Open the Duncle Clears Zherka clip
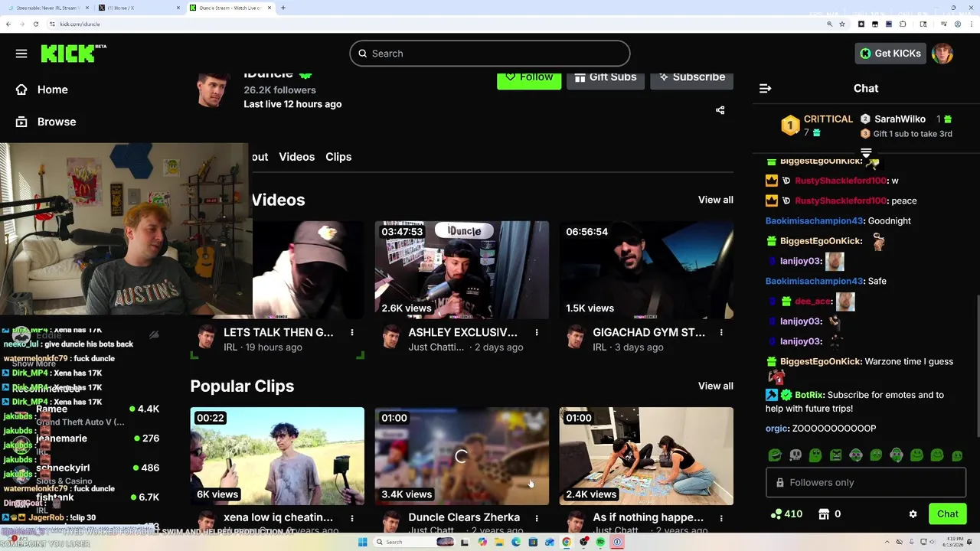This screenshot has width=980, height=551. [462, 456]
